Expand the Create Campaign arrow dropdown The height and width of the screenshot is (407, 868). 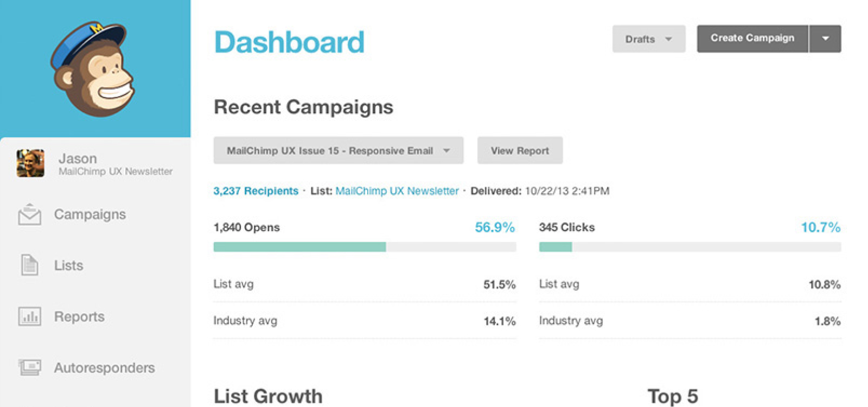tap(825, 39)
